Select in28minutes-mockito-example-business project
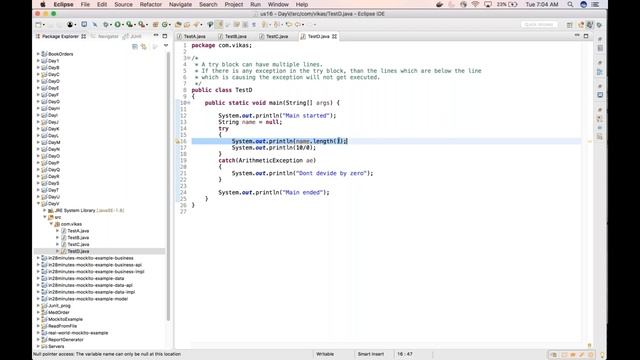Viewport: 640px width, 360px height. (x=91, y=258)
